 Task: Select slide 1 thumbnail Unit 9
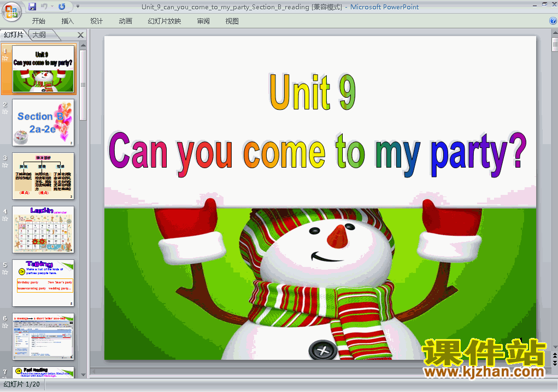(x=43, y=69)
